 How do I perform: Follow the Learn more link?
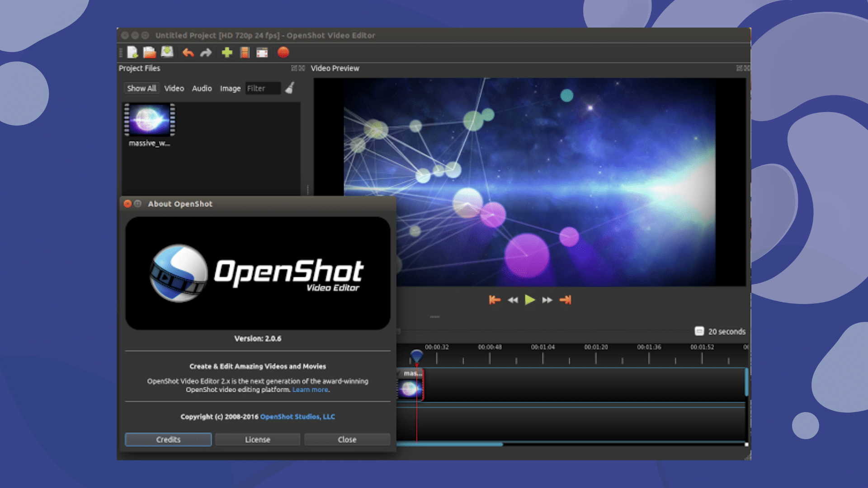coord(310,389)
